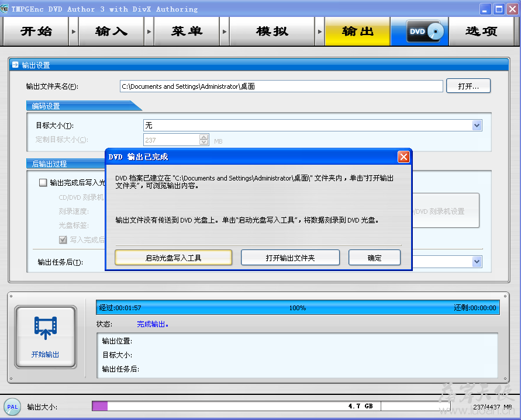This screenshot has width=521, height=420.
Task: Click the DVD disc icon in toolbar
Action: 425,32
